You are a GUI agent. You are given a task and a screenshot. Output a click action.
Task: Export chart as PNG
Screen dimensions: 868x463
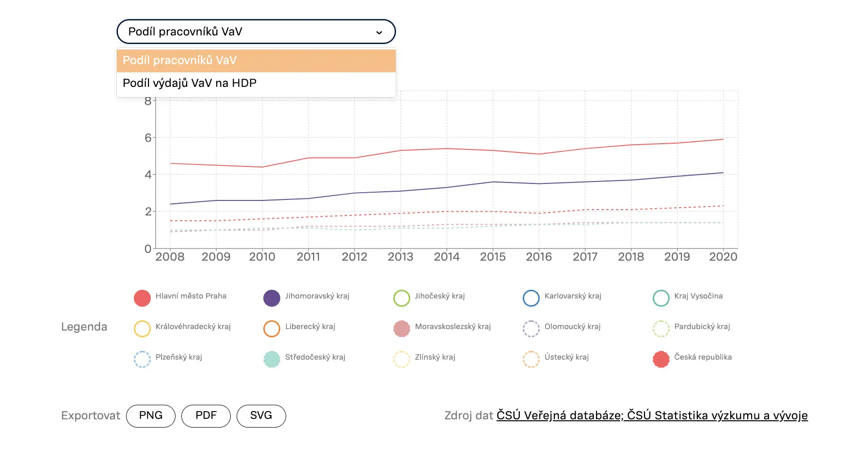(x=151, y=416)
